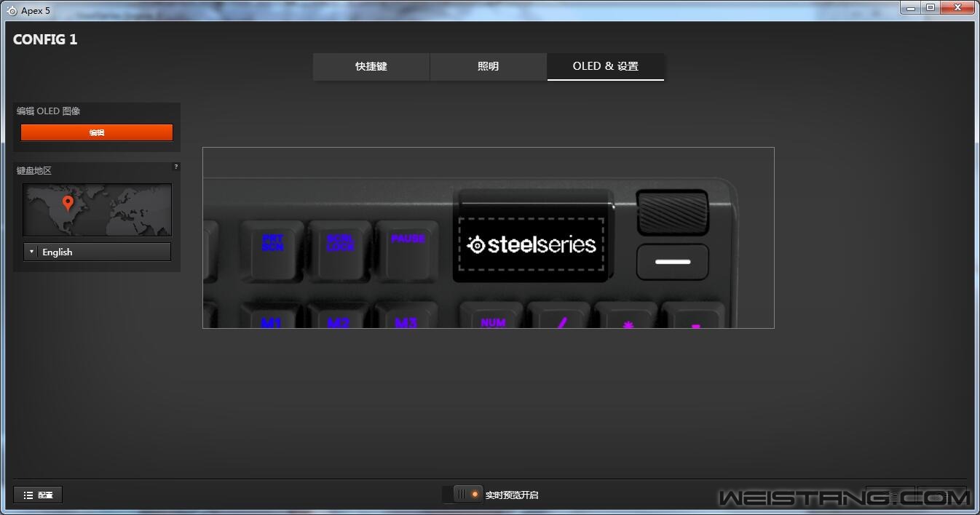Open the 照明 lighting tab
980x515 pixels.
489,66
